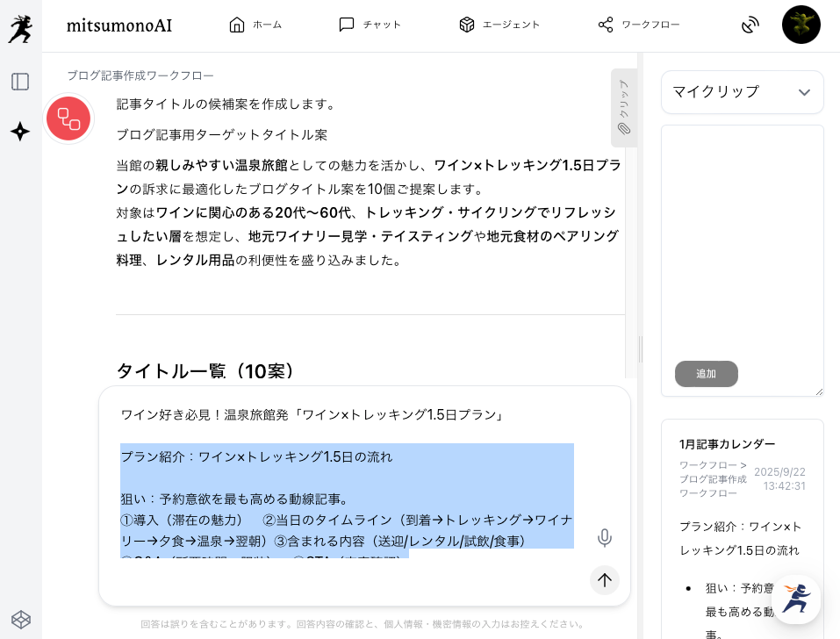This screenshot has height=639, width=840.
Task: Click the microphone voice input icon
Action: [604, 538]
